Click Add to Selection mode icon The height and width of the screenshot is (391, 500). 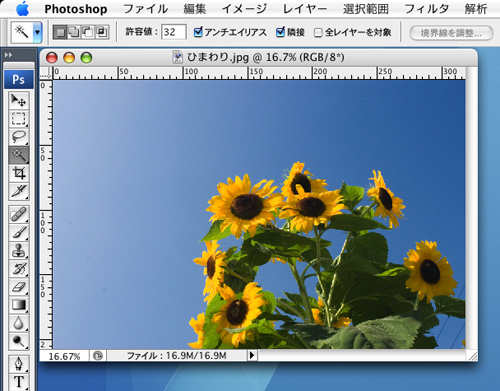(x=74, y=32)
